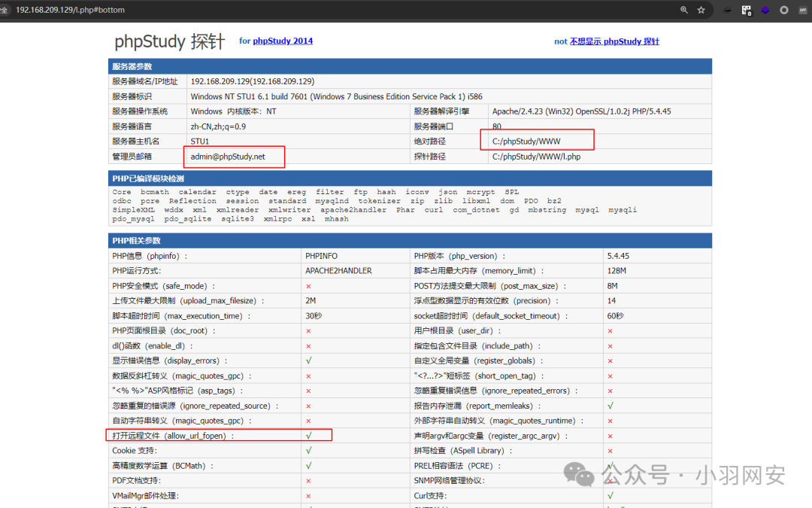Click the purple stacked layers extension icon

[x=765, y=10]
